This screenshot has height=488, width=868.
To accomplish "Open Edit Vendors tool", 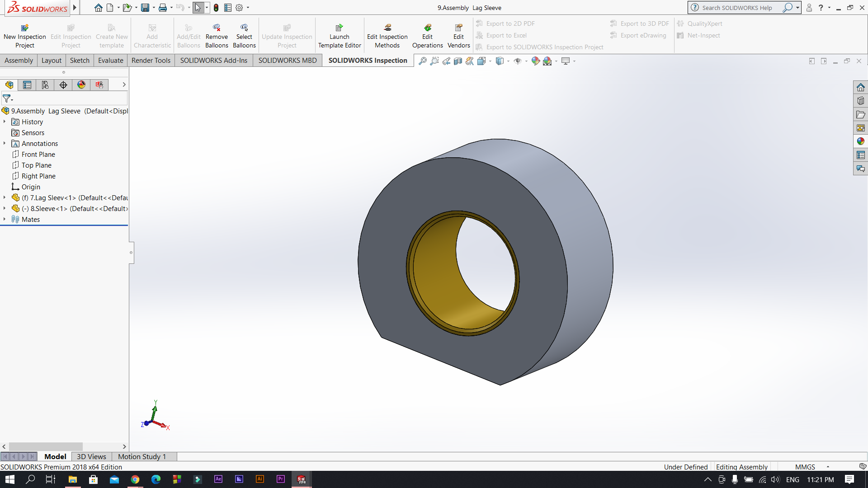I will pyautogui.click(x=458, y=36).
